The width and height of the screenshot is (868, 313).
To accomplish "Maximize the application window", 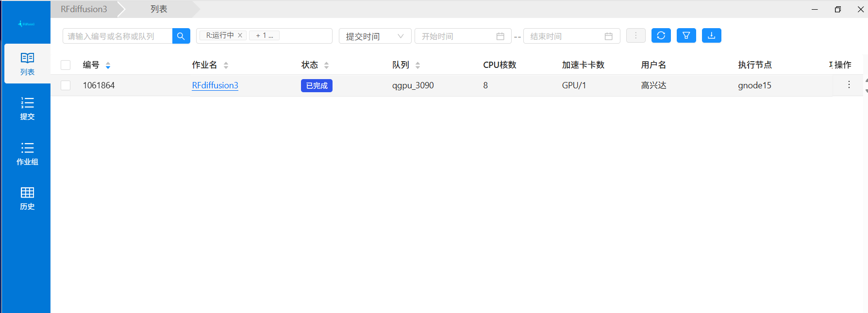I will coord(837,9).
